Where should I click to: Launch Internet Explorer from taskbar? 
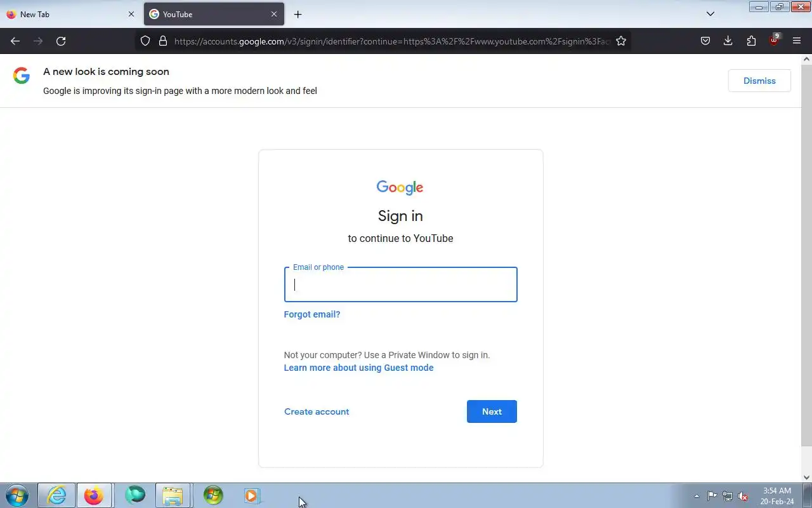(56, 495)
